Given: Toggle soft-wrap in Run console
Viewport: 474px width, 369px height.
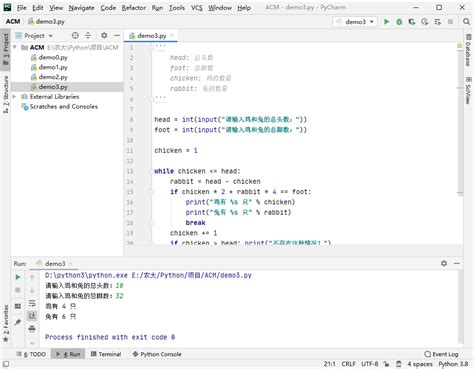Looking at the screenshot, I should [32, 303].
